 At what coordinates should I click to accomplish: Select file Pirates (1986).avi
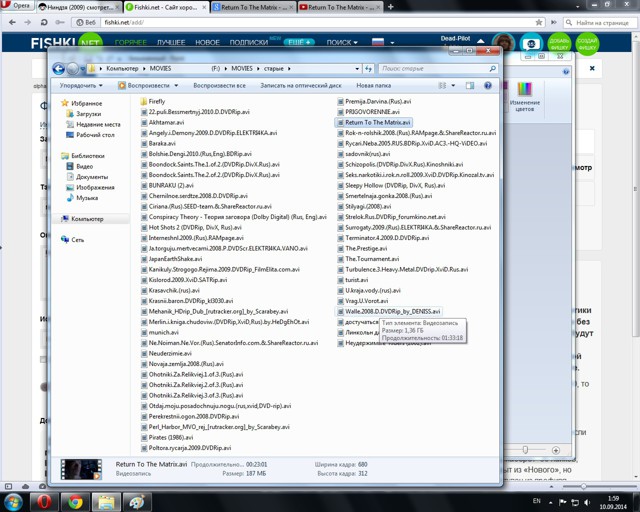167,437
